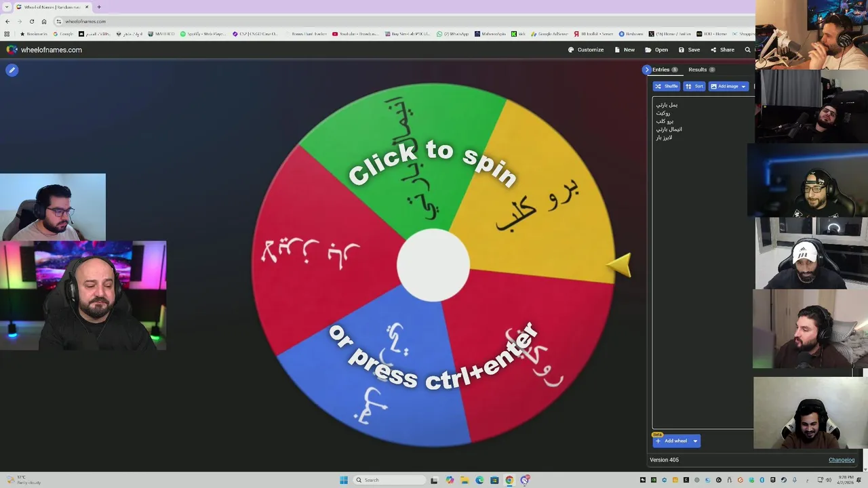Open Task View on the taskbar
The width and height of the screenshot is (868, 488).
434,480
